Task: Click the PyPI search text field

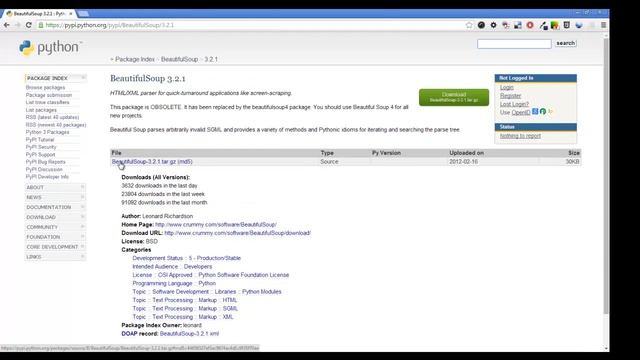Action: (514, 44)
